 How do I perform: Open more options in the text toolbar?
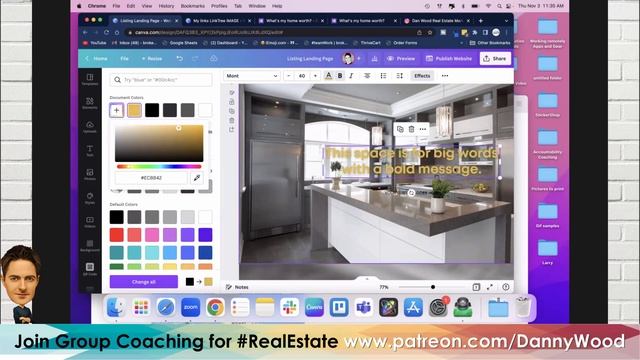[x=445, y=76]
